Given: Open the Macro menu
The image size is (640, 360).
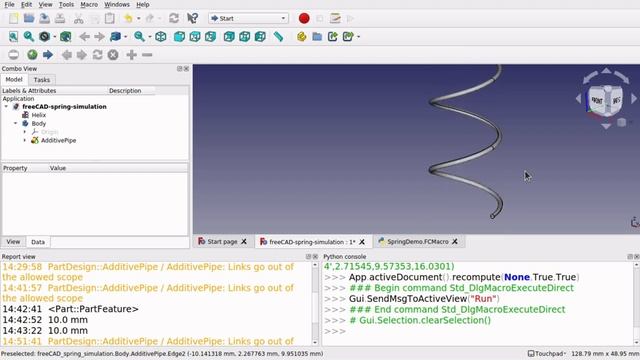Looking at the screenshot, I should pyautogui.click(x=89, y=4).
